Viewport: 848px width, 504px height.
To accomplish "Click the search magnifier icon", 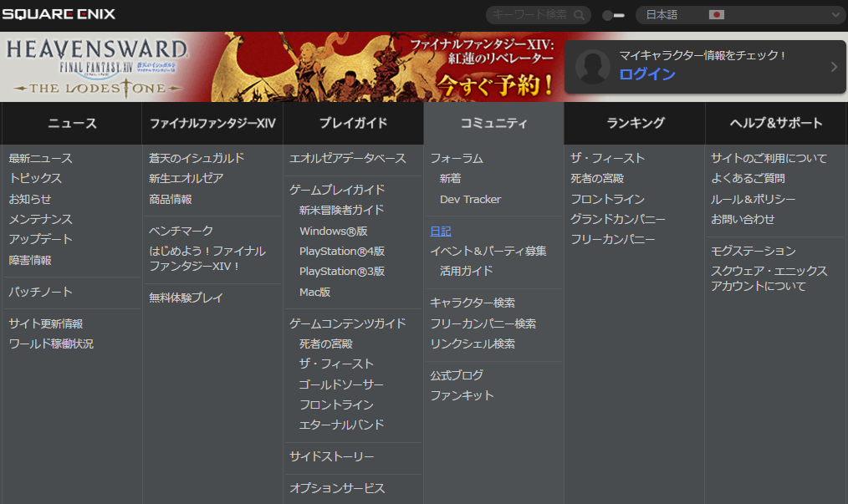I will coord(577,15).
